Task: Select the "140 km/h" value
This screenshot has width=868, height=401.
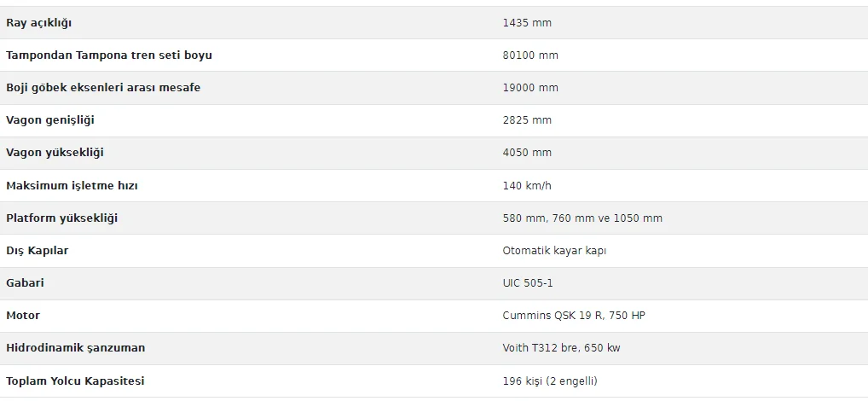Action: 528,186
